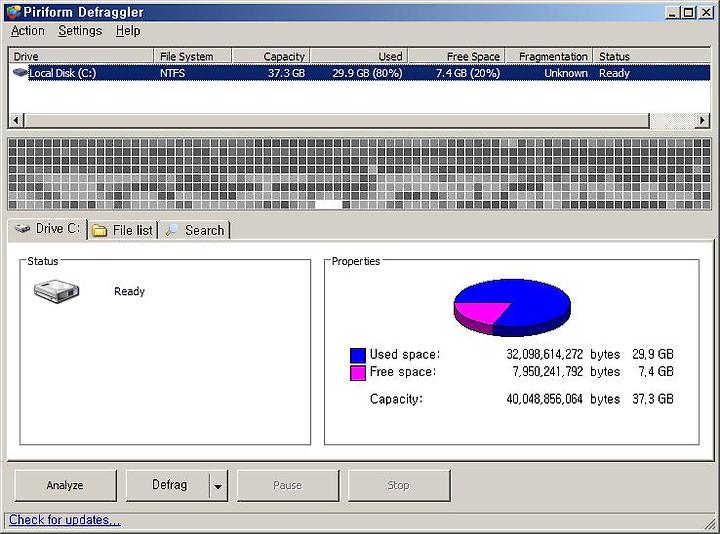The height and width of the screenshot is (534, 720).
Task: Click the Stop button
Action: (398, 485)
